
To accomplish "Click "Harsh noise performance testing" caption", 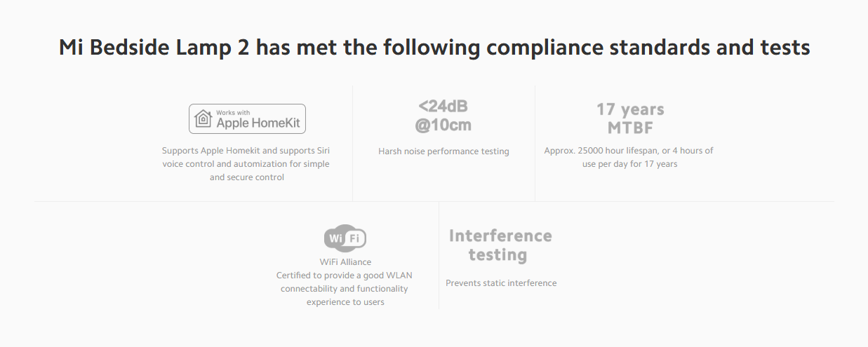I will [x=443, y=151].
